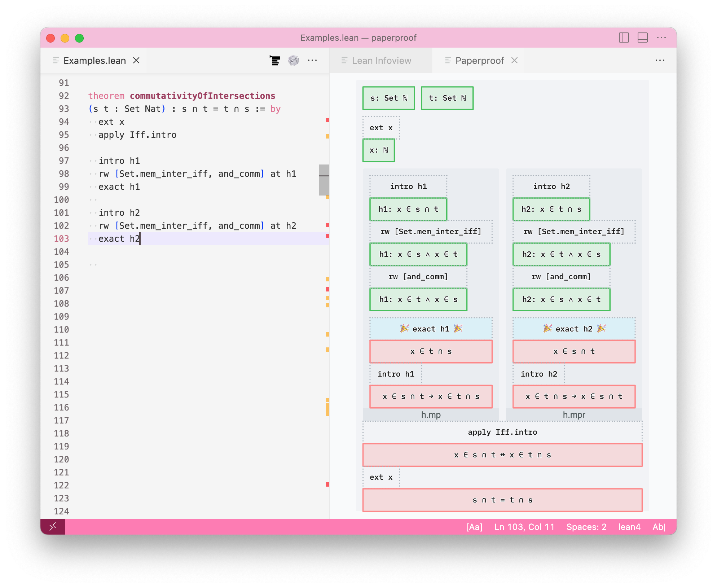The image size is (717, 588).
Task: Click goal 'x ∈ t ∩ s → x ∈ s ∩ t'
Action: [574, 396]
